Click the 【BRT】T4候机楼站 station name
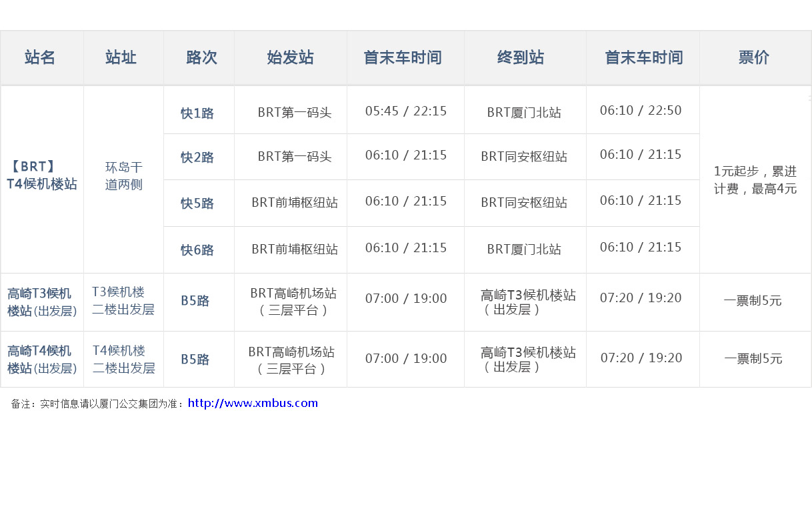812x525 pixels. tap(42, 175)
